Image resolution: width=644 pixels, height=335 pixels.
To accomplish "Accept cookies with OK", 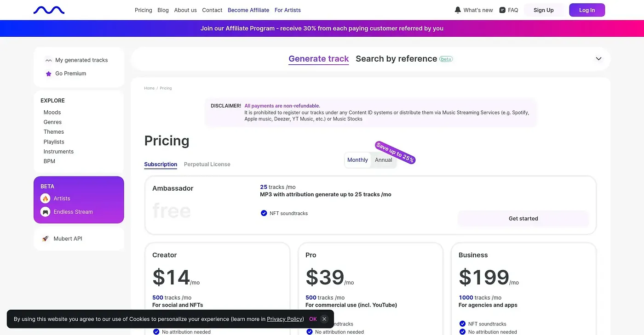I will tap(313, 319).
